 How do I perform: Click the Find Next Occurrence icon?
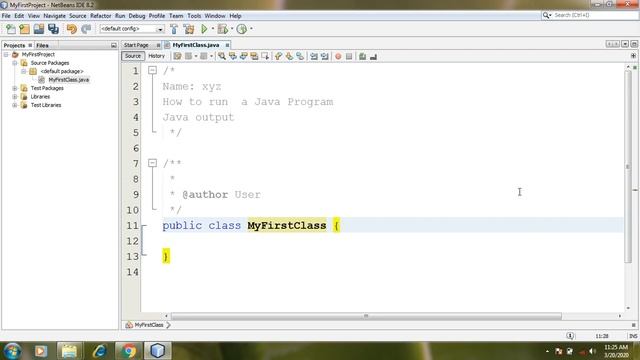244,56
